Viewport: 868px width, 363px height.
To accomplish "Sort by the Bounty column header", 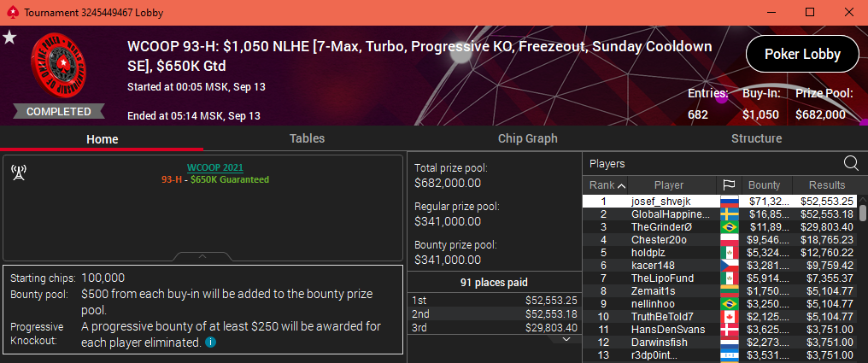I will 764,184.
